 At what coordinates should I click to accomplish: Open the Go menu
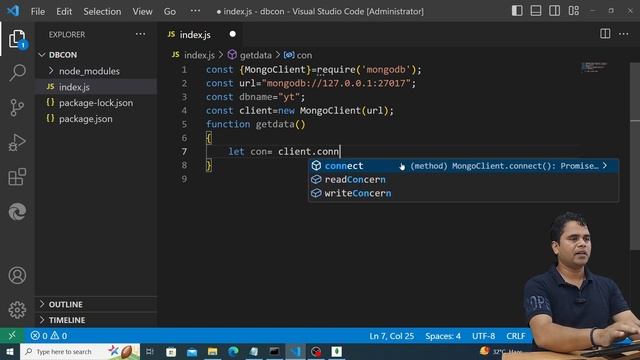170,11
